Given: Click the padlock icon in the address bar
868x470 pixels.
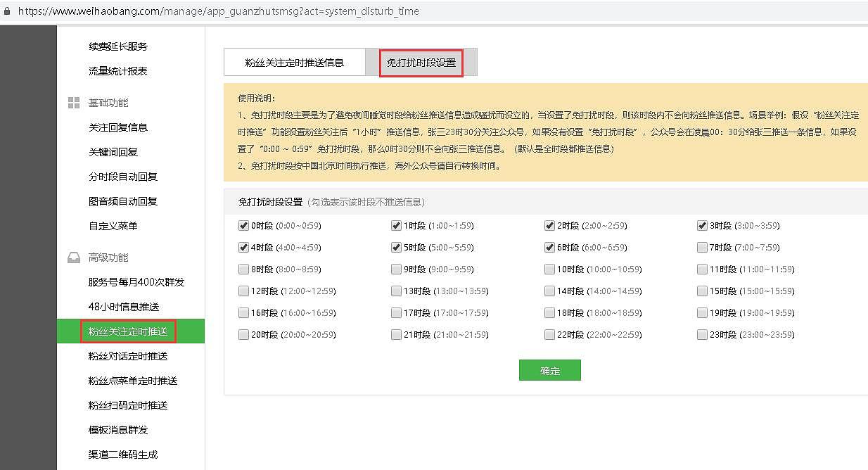Looking at the screenshot, I should (x=8, y=11).
